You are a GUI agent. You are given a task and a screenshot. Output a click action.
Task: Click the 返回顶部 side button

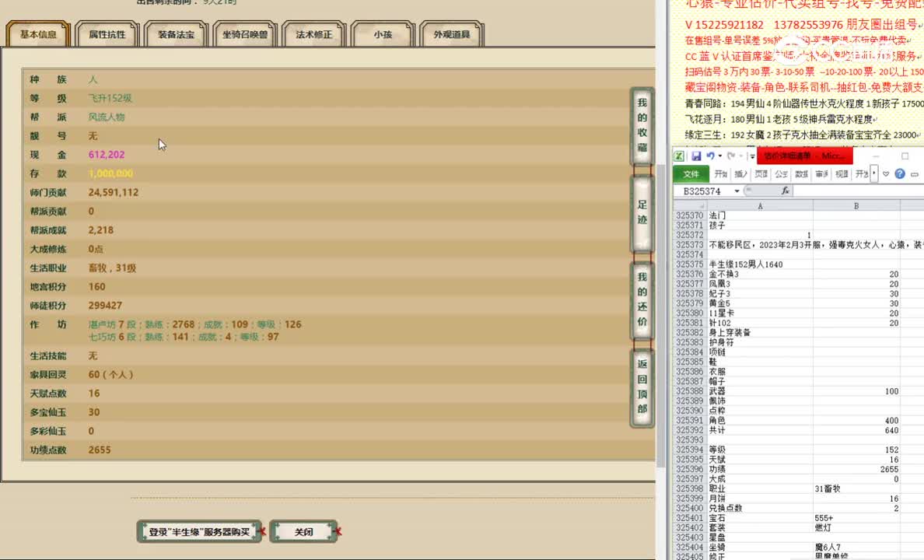(x=642, y=386)
